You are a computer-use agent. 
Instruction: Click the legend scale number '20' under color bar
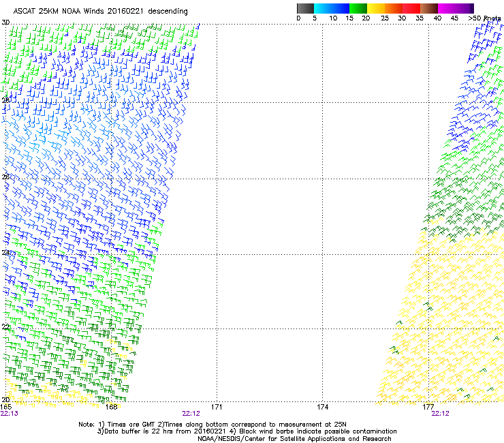tap(366, 18)
